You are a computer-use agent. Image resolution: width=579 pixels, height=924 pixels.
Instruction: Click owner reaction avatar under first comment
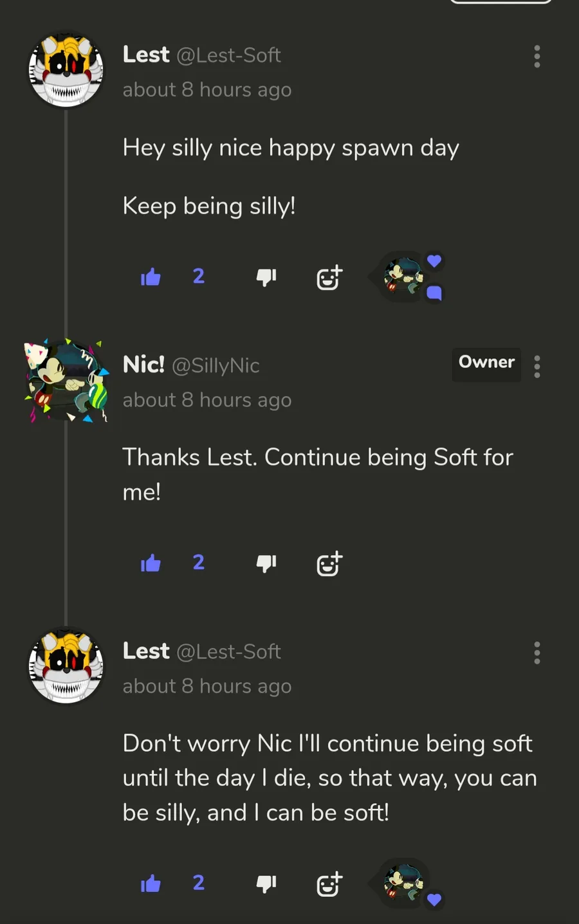tap(404, 276)
